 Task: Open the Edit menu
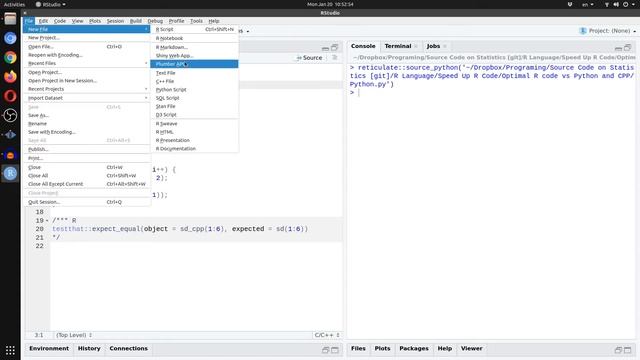click(x=43, y=21)
